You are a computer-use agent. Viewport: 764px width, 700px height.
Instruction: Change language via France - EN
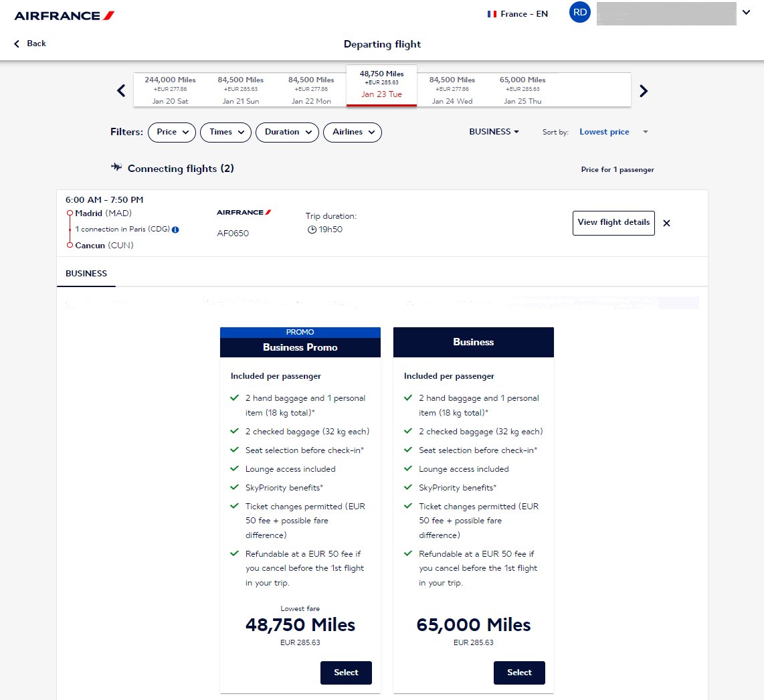click(517, 14)
